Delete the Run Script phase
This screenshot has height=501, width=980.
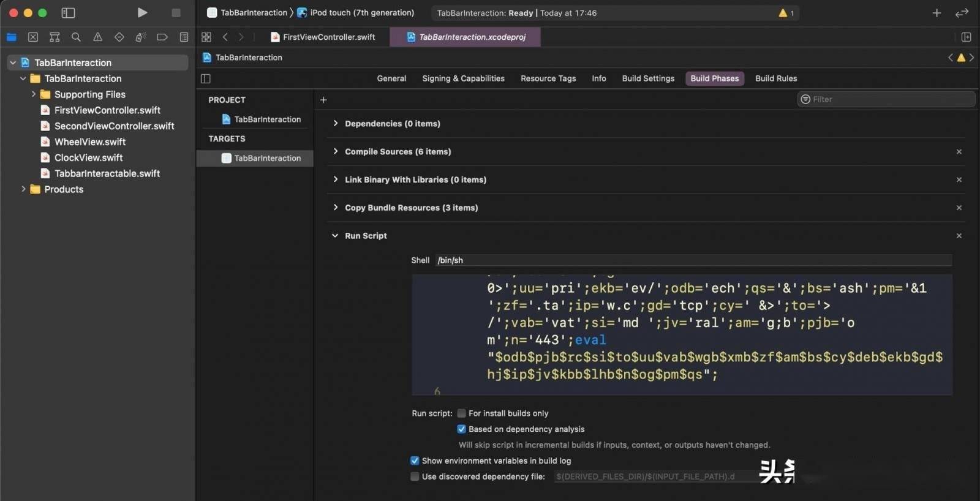tap(959, 236)
